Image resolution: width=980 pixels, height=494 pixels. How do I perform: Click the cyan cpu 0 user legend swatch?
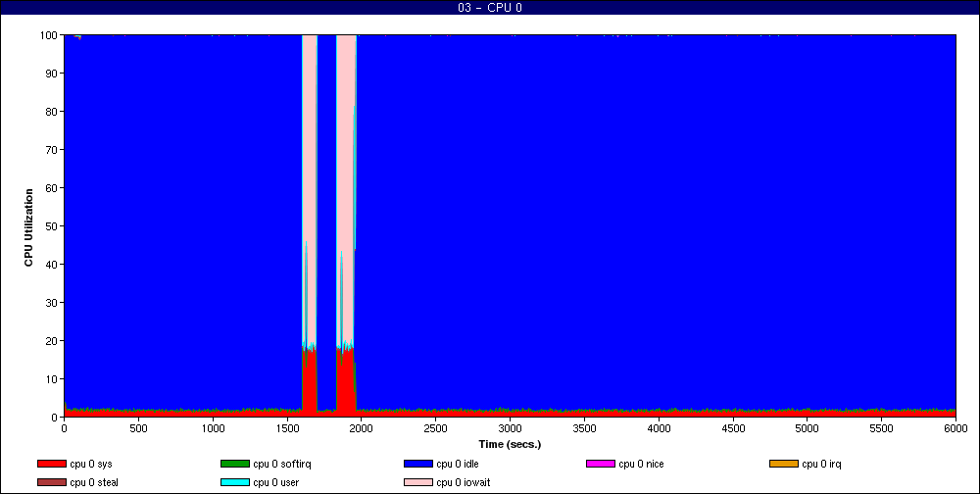[x=235, y=483]
